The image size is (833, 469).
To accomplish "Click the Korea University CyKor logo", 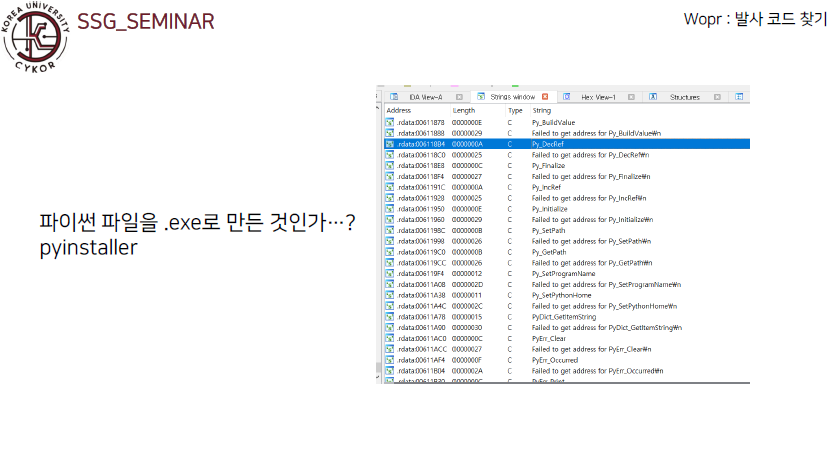I will coord(36,36).
